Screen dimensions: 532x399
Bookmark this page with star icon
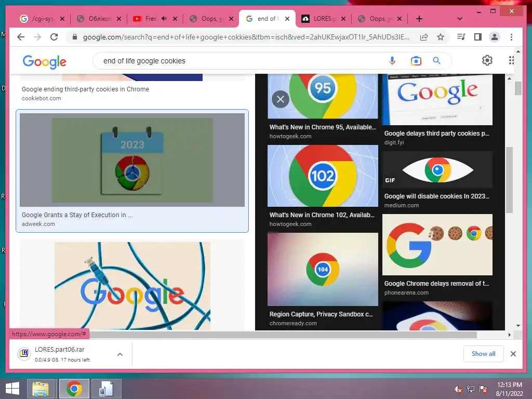[x=441, y=37]
